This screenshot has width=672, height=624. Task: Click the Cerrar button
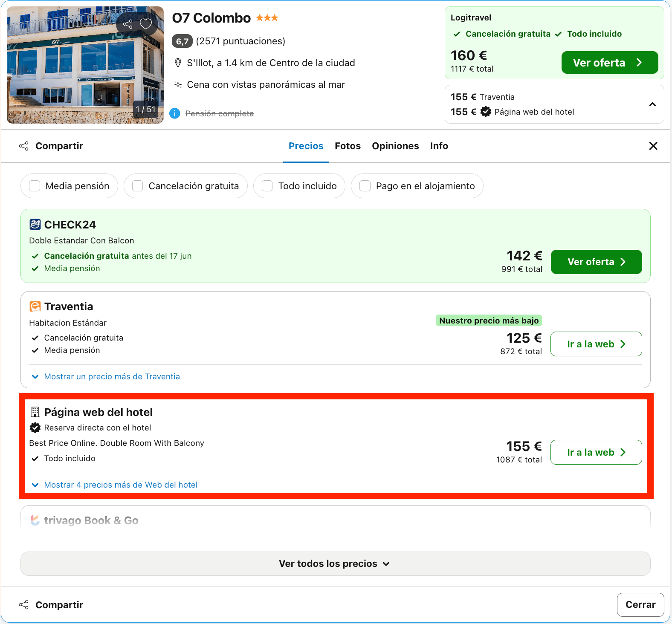click(640, 604)
